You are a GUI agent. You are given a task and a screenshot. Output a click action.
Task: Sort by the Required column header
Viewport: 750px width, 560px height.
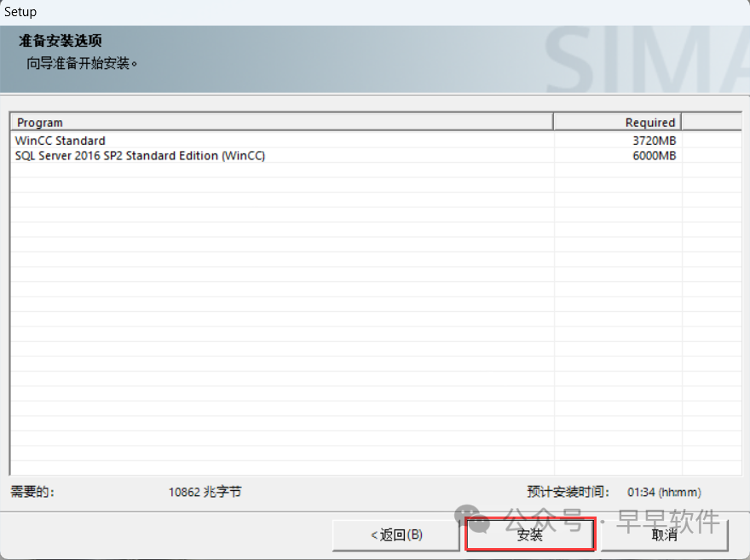coord(617,122)
